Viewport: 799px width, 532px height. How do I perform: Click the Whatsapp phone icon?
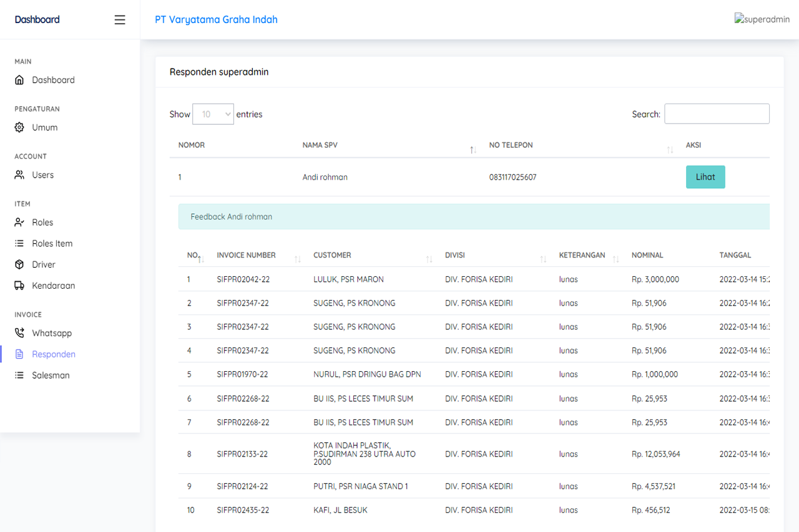(x=19, y=333)
